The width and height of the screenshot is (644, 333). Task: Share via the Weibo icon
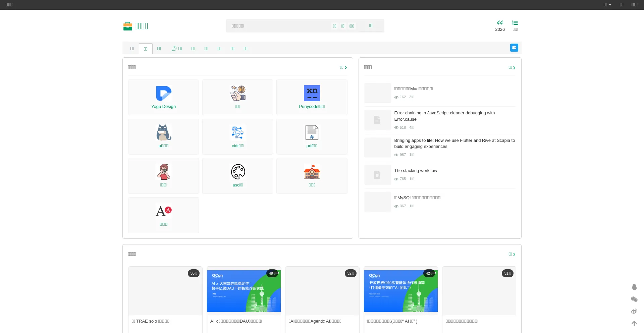click(634, 311)
